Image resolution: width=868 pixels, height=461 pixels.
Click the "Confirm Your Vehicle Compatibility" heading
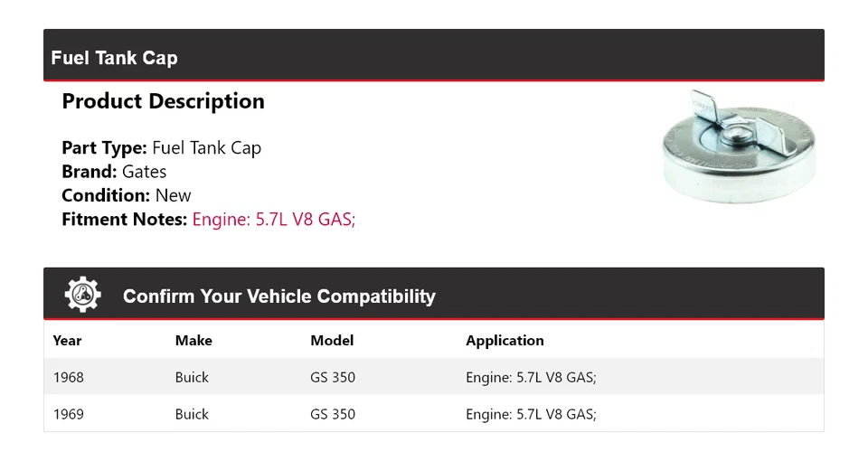click(x=278, y=296)
